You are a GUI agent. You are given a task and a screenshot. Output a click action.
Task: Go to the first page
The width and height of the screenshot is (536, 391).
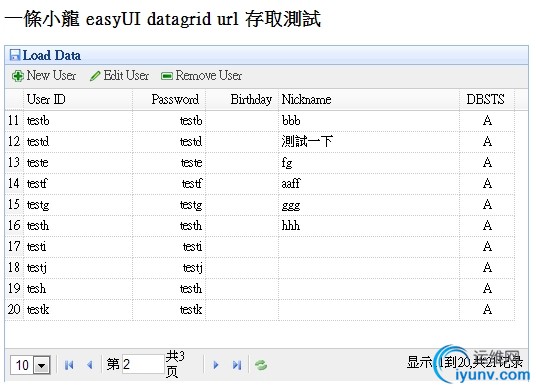(x=69, y=365)
